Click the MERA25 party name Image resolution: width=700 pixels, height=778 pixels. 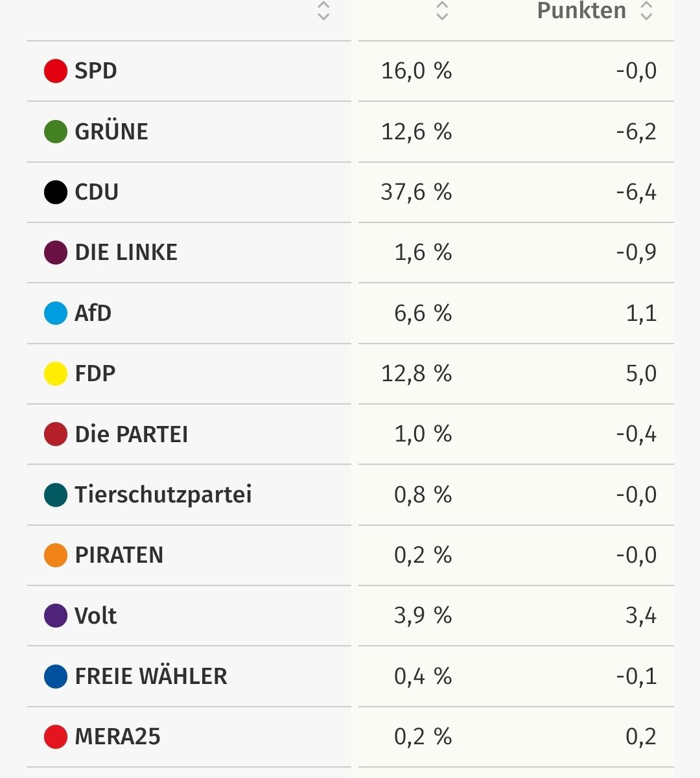click(117, 737)
